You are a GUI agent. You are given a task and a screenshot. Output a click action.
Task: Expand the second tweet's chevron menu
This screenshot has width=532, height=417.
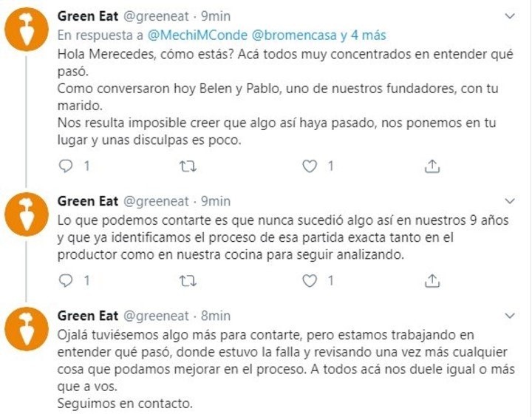click(510, 201)
